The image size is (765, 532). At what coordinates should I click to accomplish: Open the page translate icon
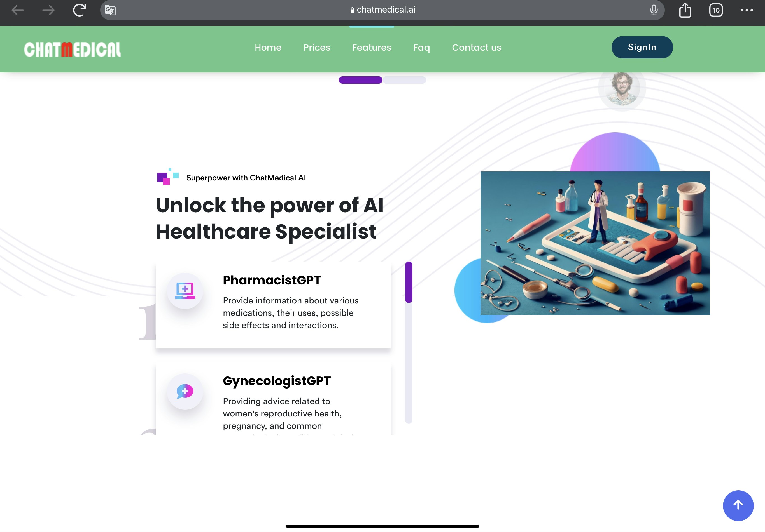click(x=110, y=10)
